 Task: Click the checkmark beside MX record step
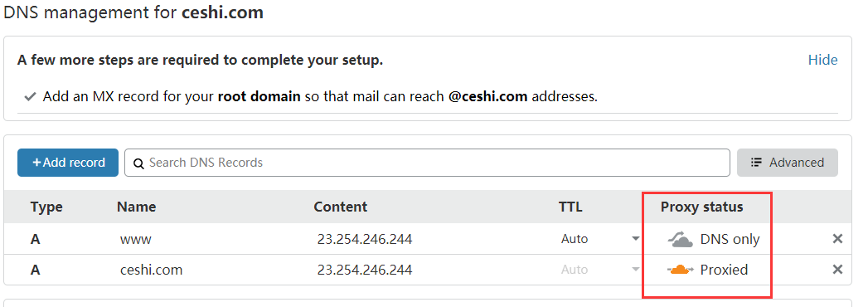click(30, 97)
